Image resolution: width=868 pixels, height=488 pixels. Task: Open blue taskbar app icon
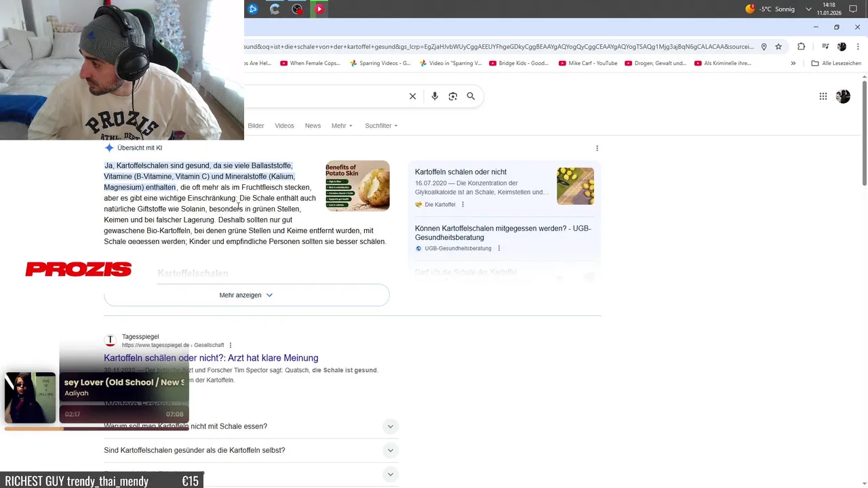click(x=252, y=9)
